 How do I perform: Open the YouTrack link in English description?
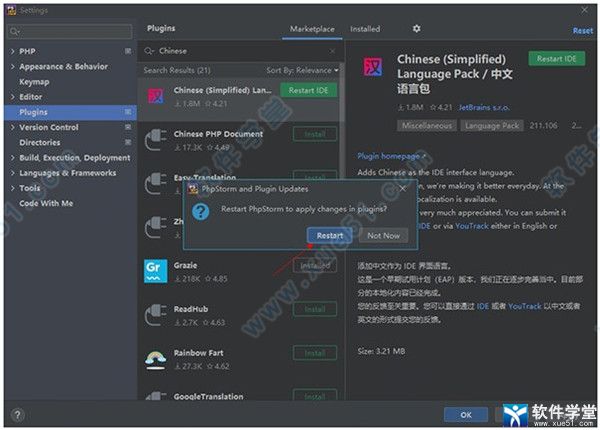click(x=472, y=226)
